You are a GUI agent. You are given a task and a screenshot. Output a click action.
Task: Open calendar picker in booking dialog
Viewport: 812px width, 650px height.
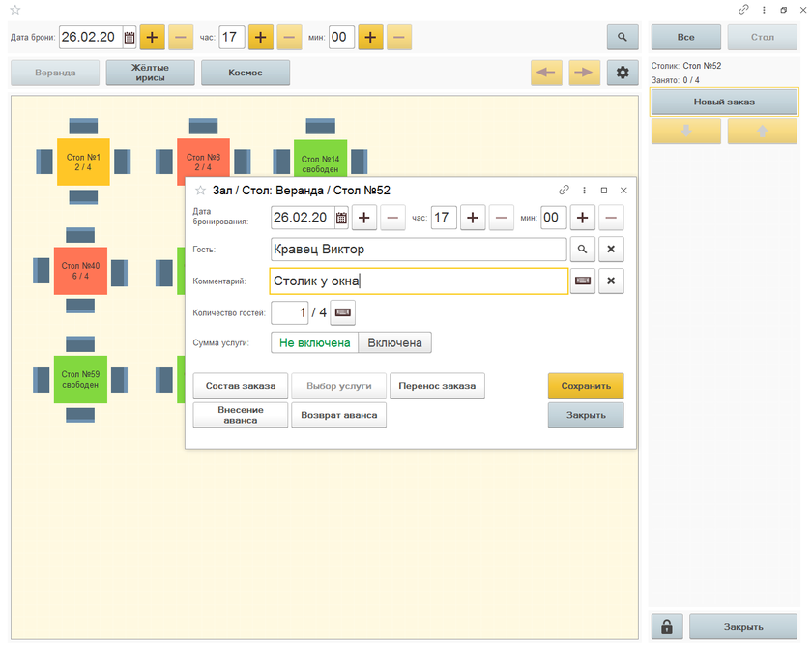[341, 218]
